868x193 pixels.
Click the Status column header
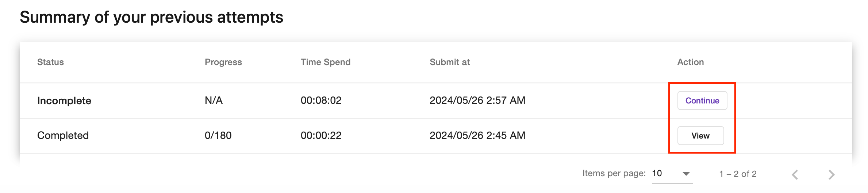[x=50, y=62]
